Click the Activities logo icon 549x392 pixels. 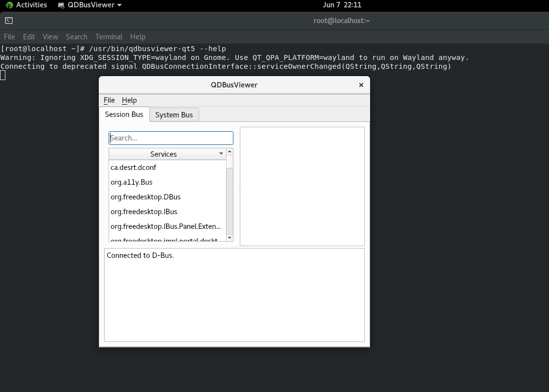9,5
